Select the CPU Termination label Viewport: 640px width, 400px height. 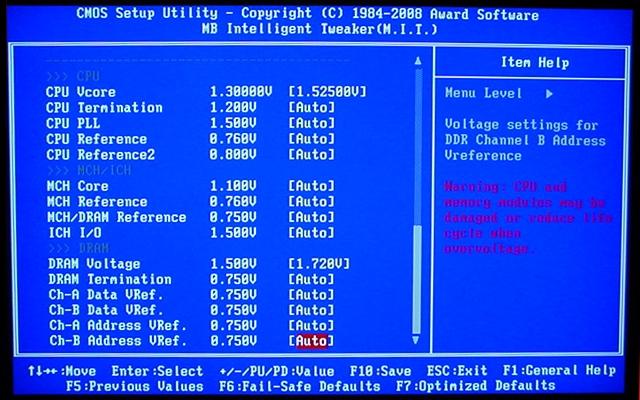(x=104, y=107)
